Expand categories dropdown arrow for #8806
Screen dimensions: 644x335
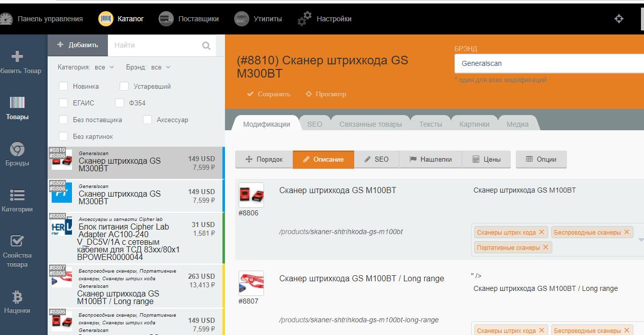[640, 240]
